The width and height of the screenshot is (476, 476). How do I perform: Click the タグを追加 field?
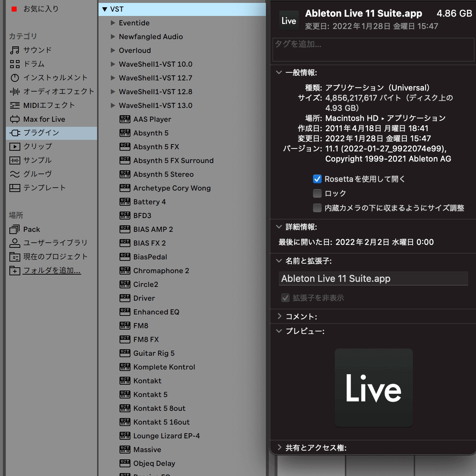click(x=373, y=50)
